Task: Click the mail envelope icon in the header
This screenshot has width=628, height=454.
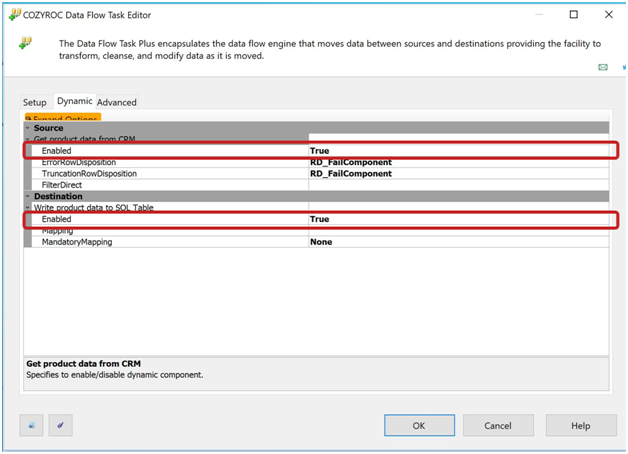Action: 603,67
